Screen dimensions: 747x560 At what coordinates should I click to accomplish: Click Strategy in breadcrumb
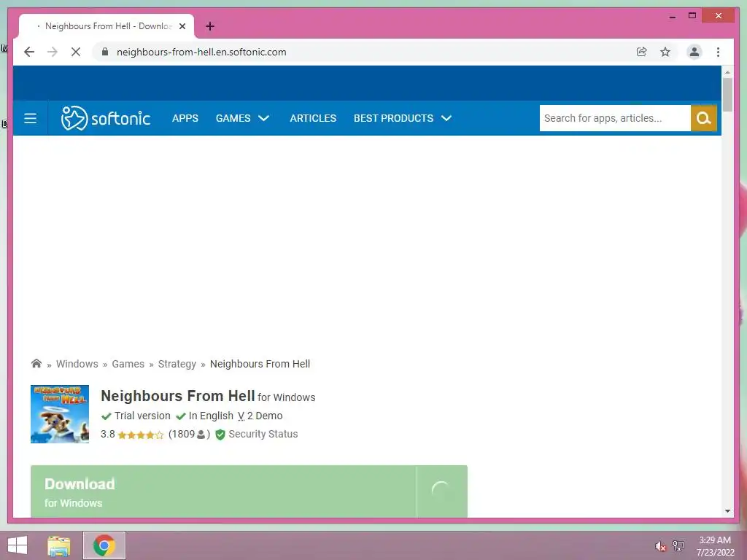pyautogui.click(x=177, y=364)
